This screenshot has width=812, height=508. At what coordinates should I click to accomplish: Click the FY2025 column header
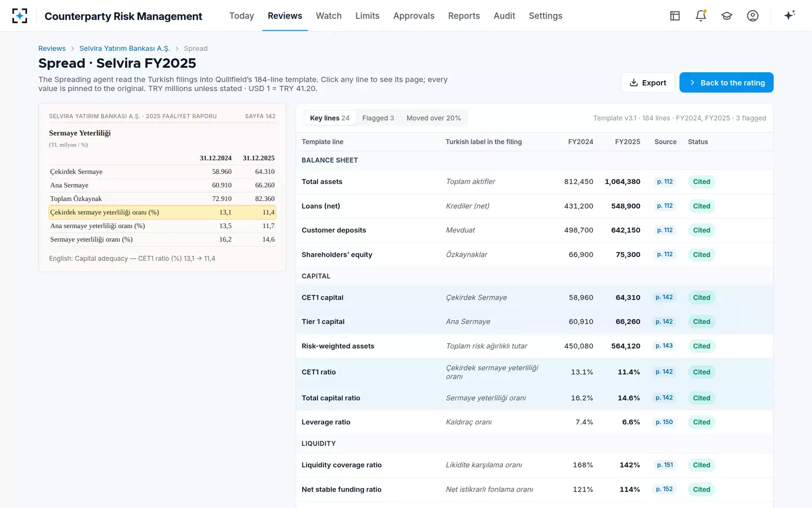[x=628, y=142]
